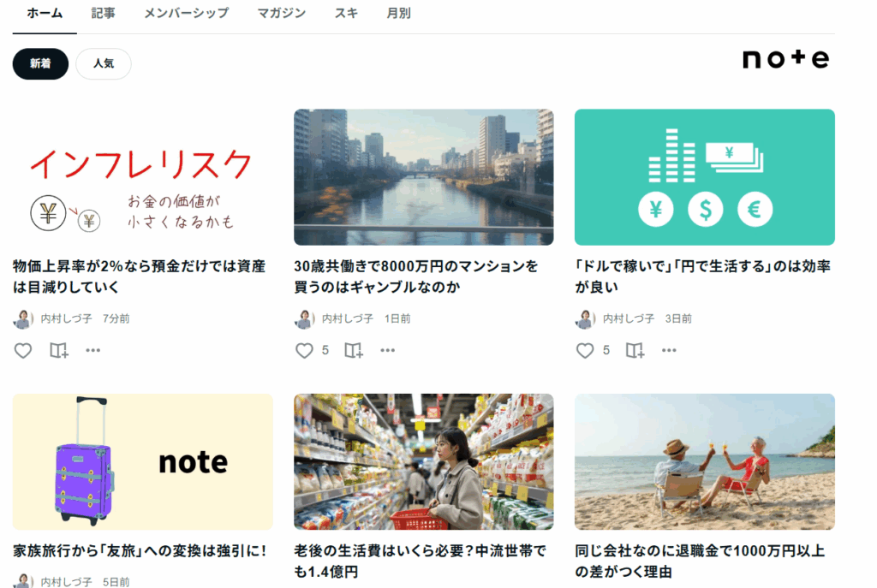Open three-dot menu of the マンション article
The height and width of the screenshot is (588, 877).
(388, 350)
